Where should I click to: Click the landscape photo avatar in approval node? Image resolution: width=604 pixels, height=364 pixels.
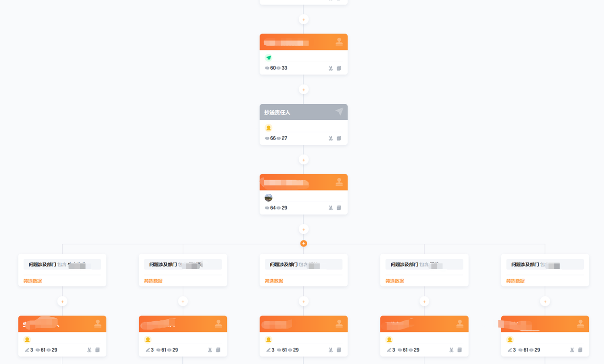click(268, 198)
